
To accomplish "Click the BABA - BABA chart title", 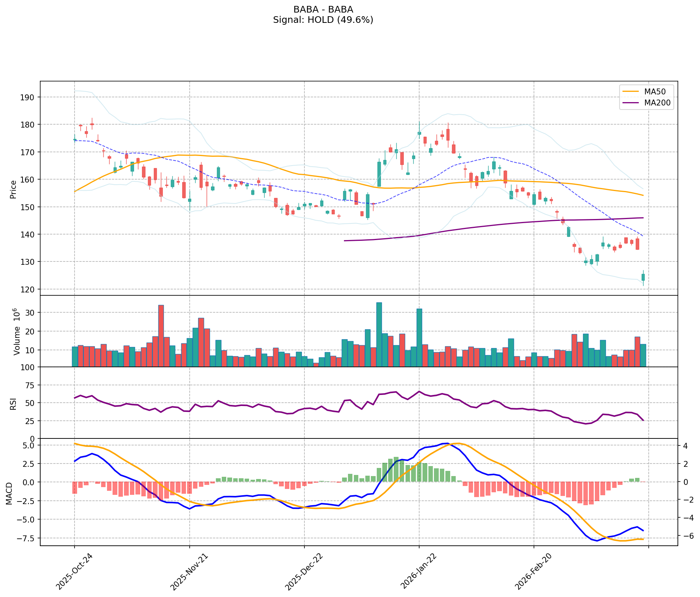I will pyautogui.click(x=323, y=10).
